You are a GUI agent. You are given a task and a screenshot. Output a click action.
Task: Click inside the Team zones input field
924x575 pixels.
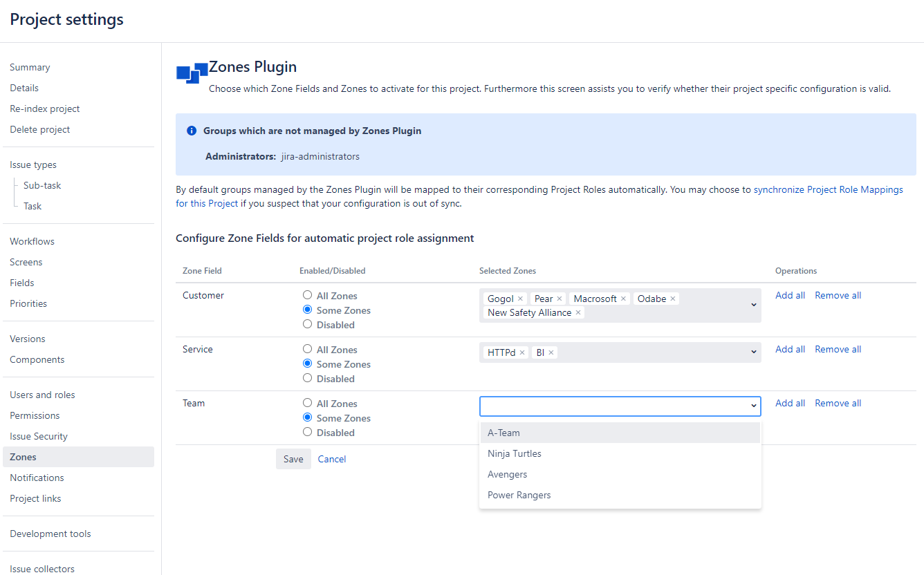[x=612, y=406]
